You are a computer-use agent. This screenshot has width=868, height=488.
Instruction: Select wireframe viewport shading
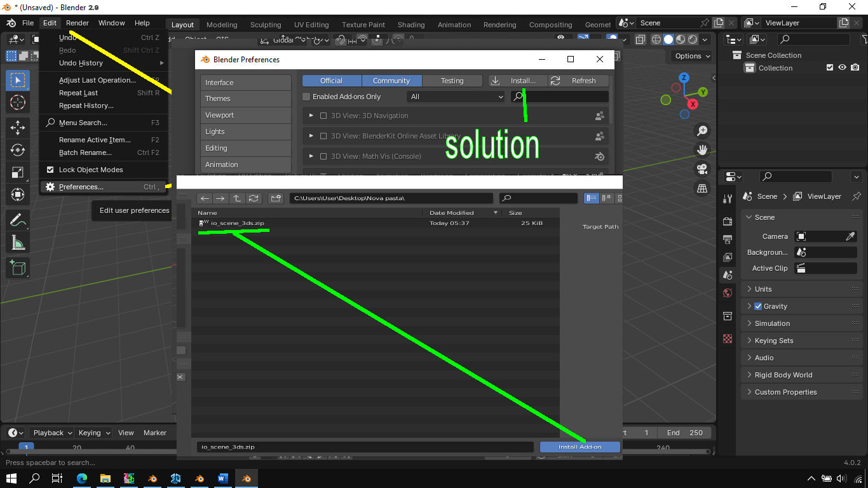tap(656, 39)
